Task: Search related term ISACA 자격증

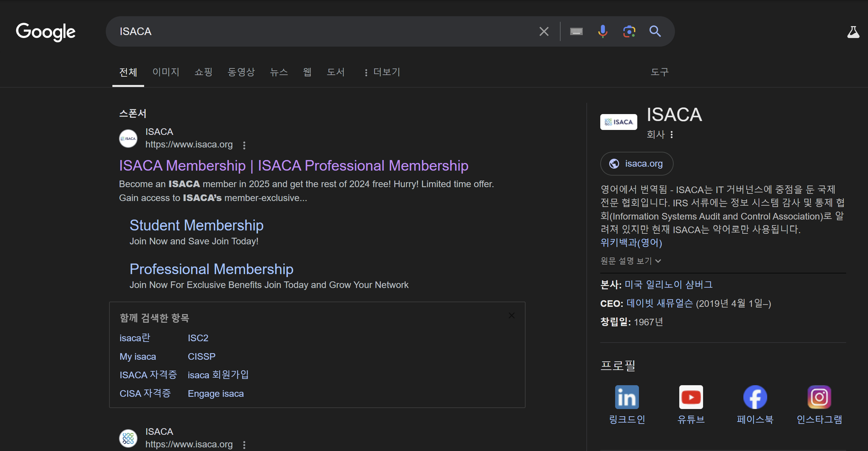Action: [x=148, y=375]
